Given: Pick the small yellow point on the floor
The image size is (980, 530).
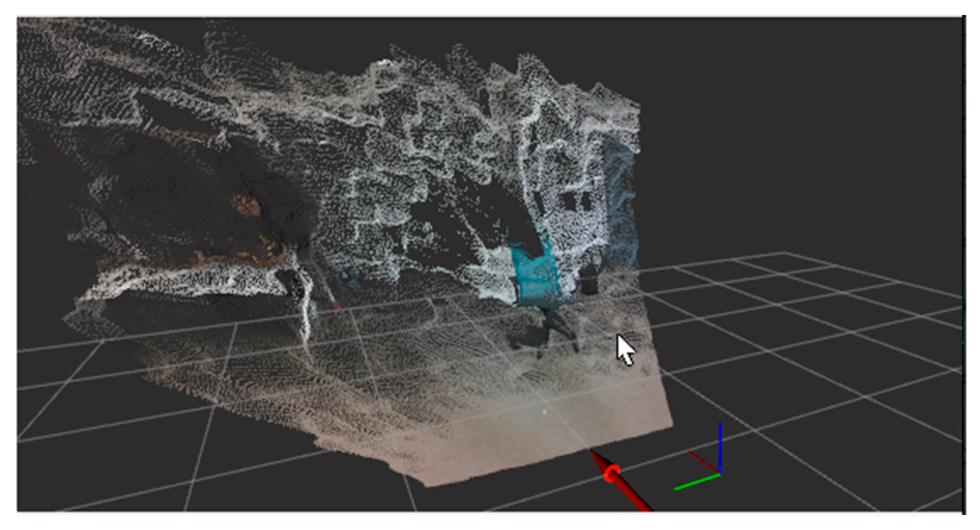Looking at the screenshot, I should pyautogui.click(x=545, y=412).
